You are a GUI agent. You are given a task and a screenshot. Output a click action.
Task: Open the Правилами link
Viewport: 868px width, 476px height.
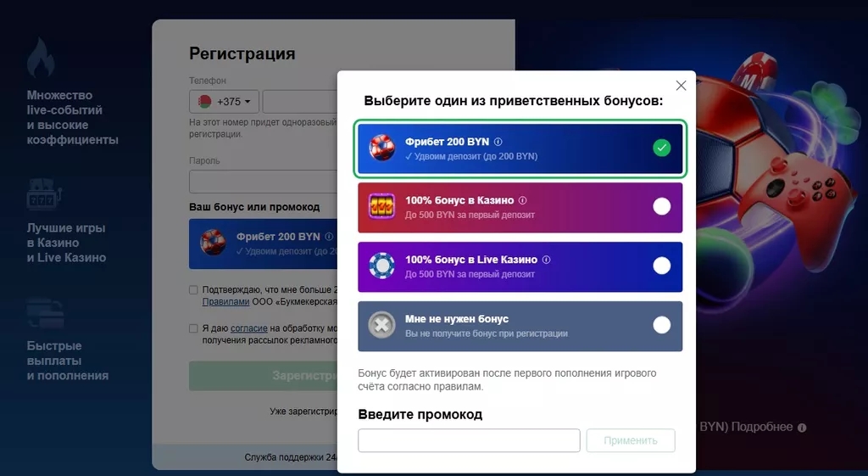click(225, 302)
